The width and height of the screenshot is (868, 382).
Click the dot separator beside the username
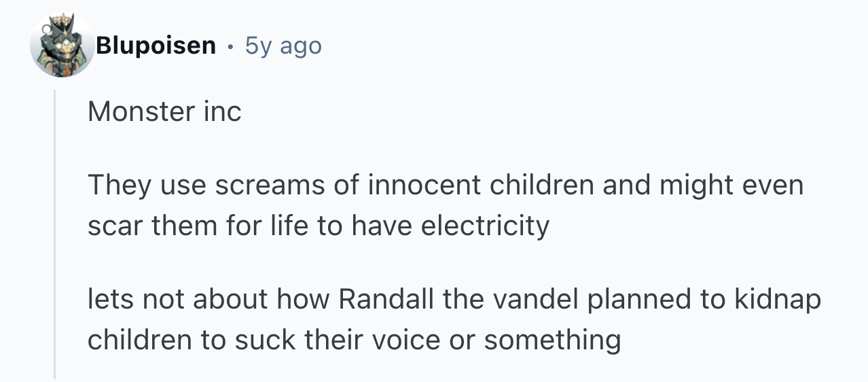(x=231, y=47)
